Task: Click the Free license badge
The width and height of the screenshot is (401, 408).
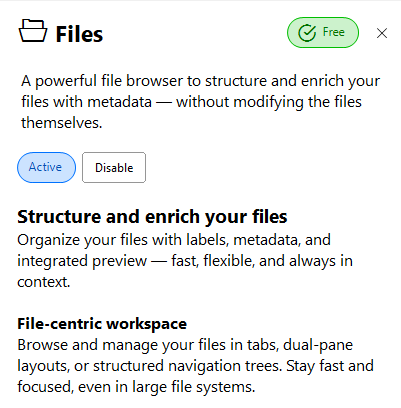Action: point(323,33)
